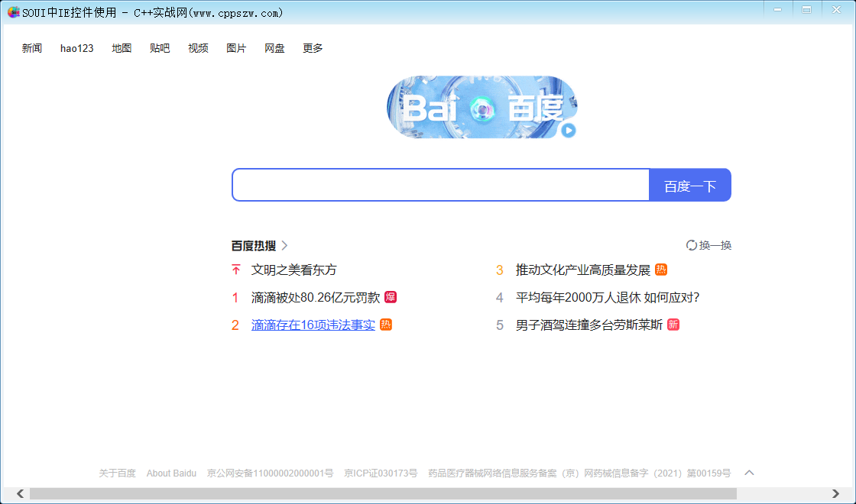Open hot search list via 百度热搜 chevron
Viewport: 856px width, 504px height.
pos(284,246)
